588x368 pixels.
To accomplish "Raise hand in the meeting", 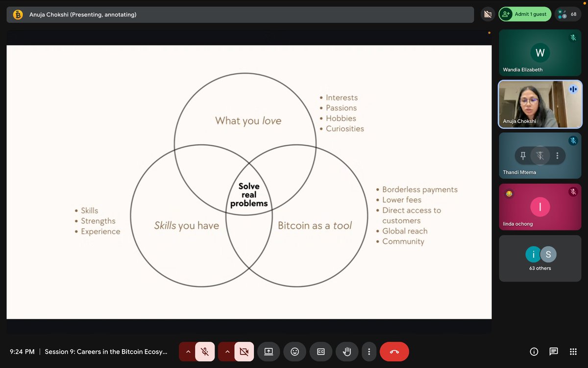I will tap(347, 352).
